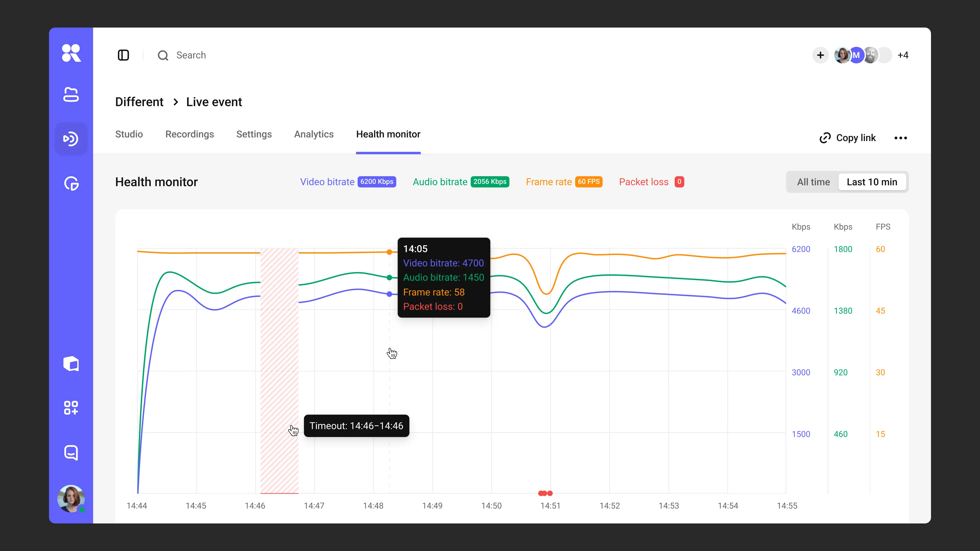Click the first member avatar photo
Image resolution: width=980 pixels, height=551 pixels.
(842, 55)
